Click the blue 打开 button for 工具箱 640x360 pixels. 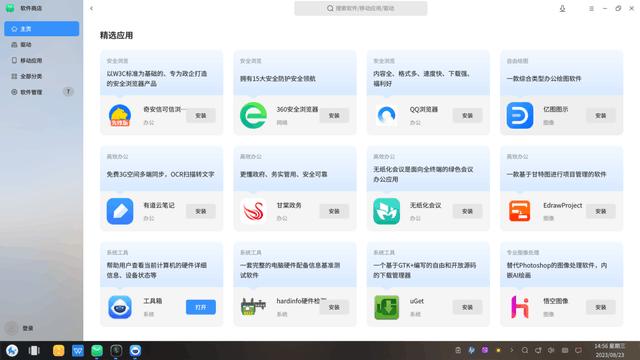click(x=200, y=307)
